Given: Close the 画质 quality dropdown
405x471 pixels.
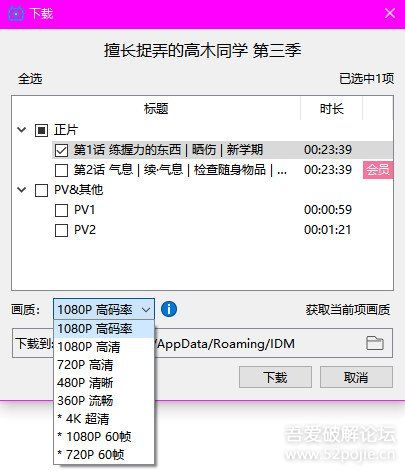Looking at the screenshot, I should click(x=104, y=309).
